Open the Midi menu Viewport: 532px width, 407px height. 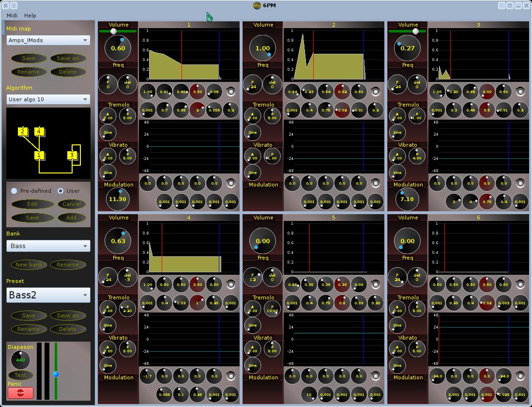12,16
